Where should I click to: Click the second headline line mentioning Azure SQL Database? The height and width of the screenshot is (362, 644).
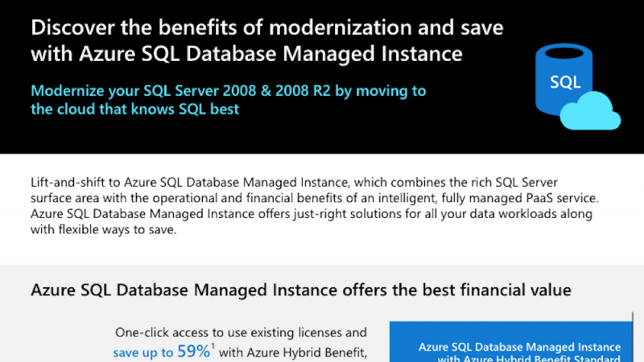click(247, 54)
